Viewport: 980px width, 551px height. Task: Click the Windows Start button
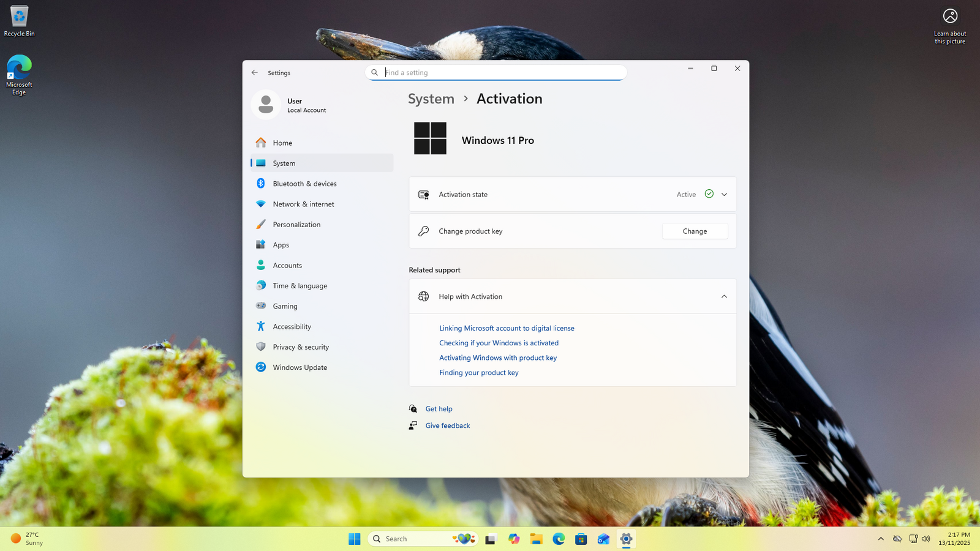point(354,539)
